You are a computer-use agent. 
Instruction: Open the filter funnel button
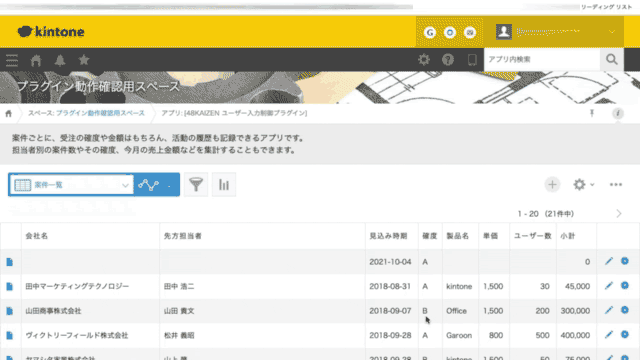point(196,185)
